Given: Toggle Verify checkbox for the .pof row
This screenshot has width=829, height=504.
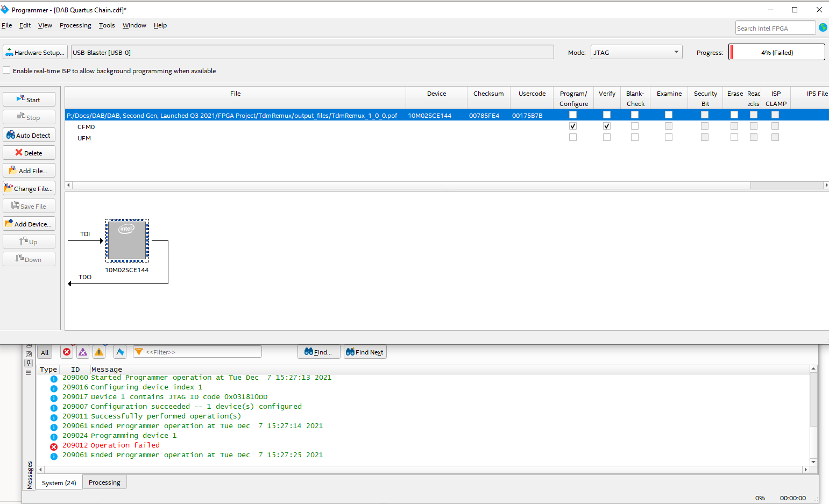Looking at the screenshot, I should coord(607,115).
